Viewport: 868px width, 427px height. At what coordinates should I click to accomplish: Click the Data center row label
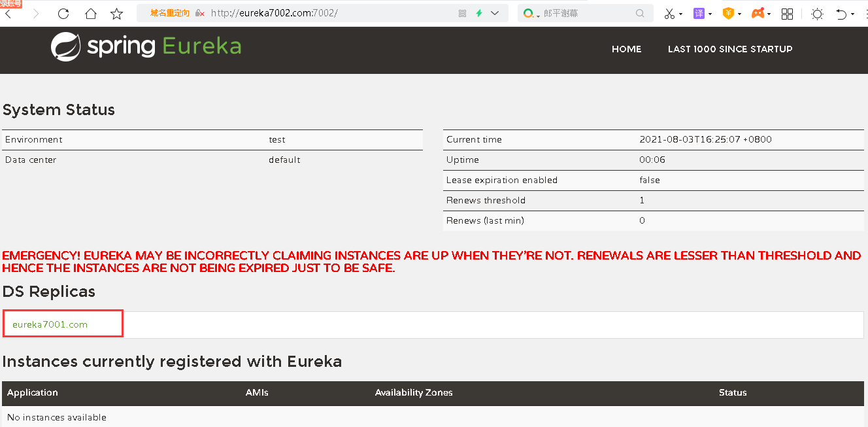31,160
